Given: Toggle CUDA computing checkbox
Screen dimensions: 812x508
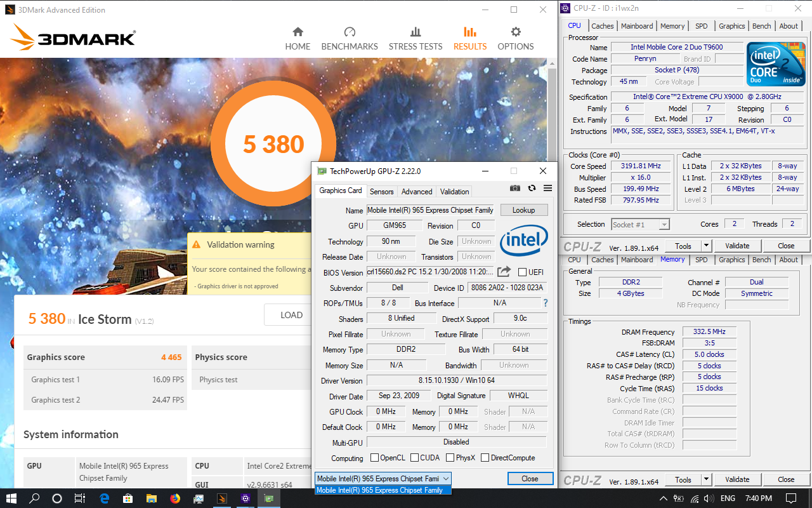Looking at the screenshot, I should [x=414, y=458].
